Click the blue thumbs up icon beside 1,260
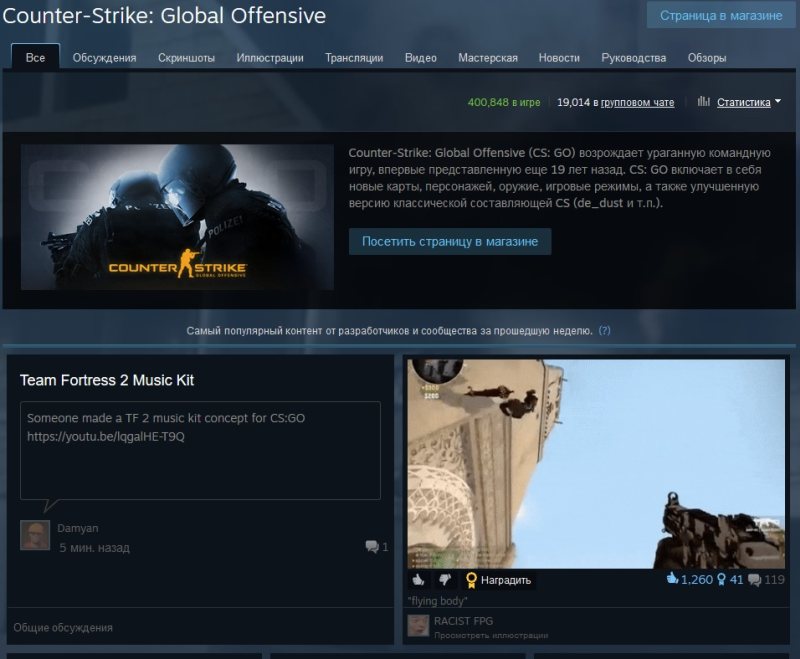The height and width of the screenshot is (659, 800). pyautogui.click(x=672, y=579)
